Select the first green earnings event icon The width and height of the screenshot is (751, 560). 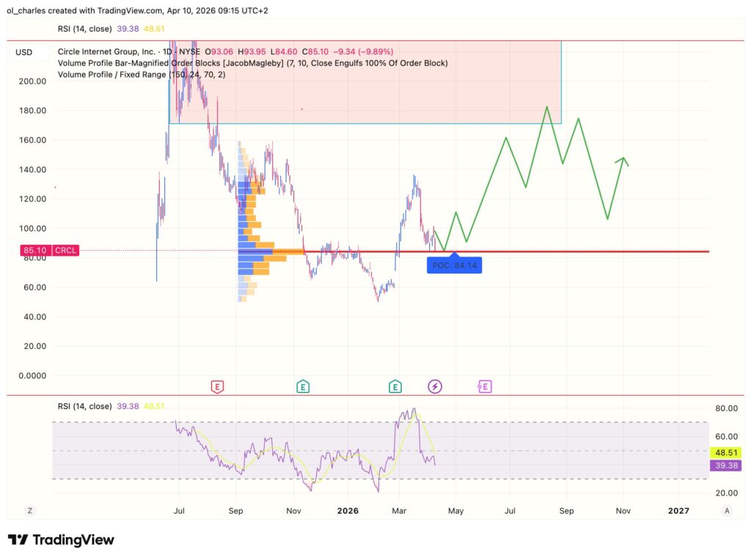pos(303,385)
